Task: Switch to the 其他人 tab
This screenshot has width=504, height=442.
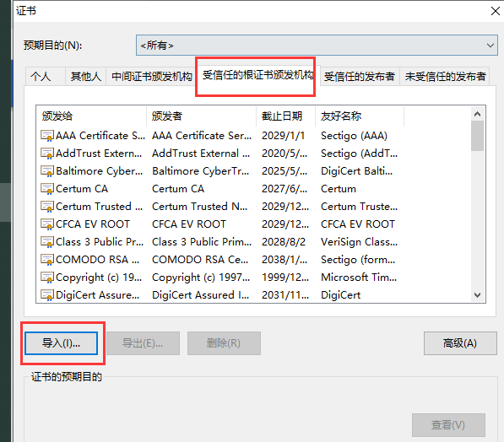Action: 86,77
